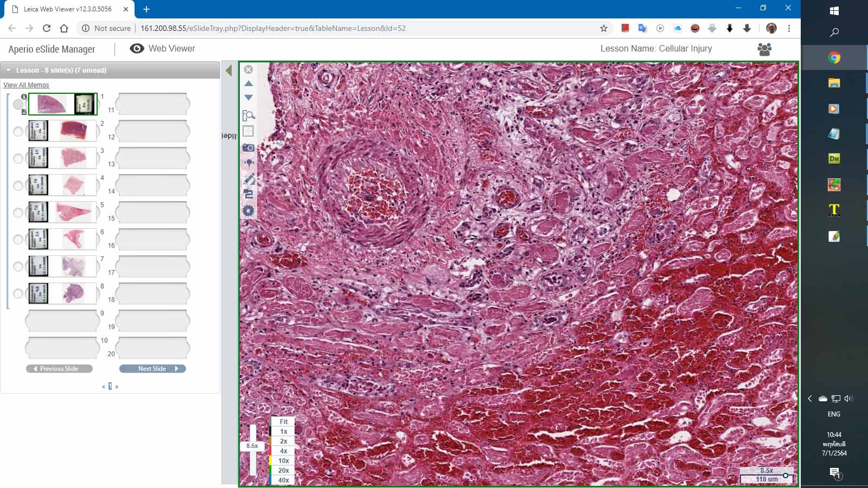
Task: Close the slide viewer with the X icon
Action: (x=248, y=69)
